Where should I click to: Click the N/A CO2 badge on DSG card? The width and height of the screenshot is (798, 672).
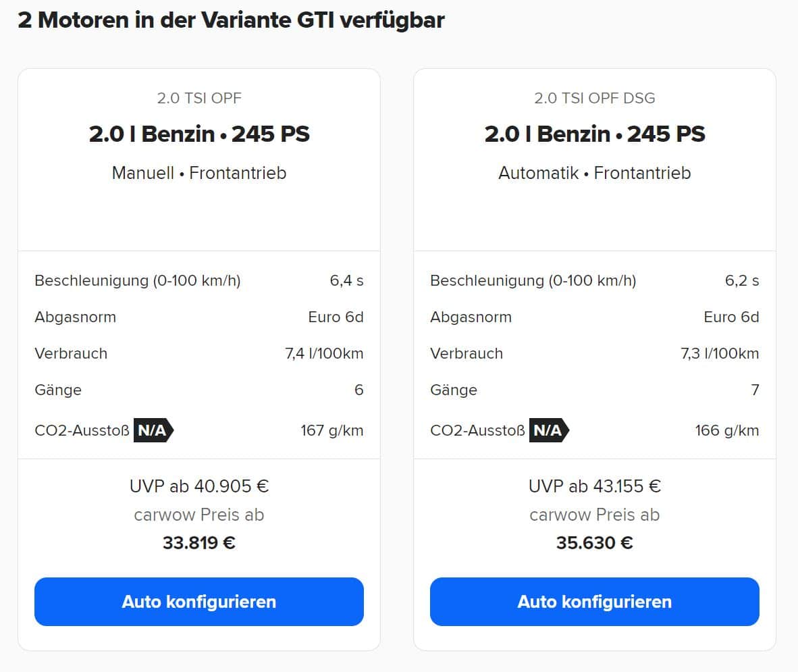click(549, 430)
